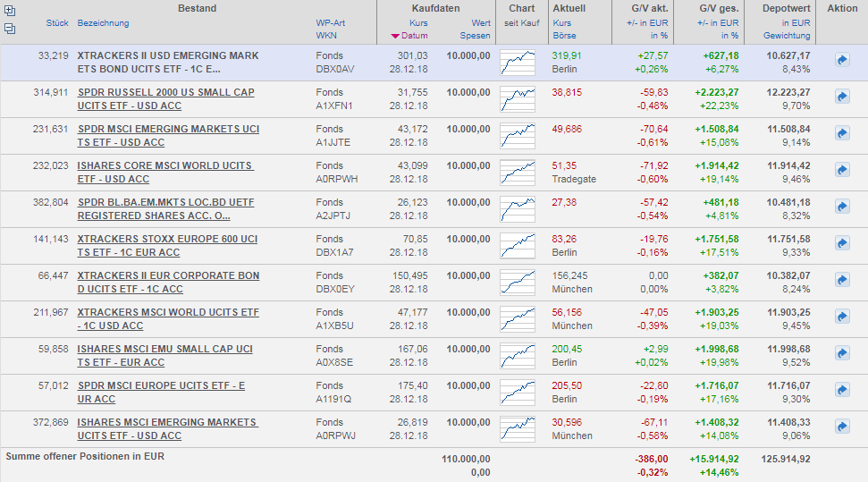Open action arrow for XTRACKERS STOXX EUROPE 600 row
This screenshot has width=868, height=482.
point(842,242)
